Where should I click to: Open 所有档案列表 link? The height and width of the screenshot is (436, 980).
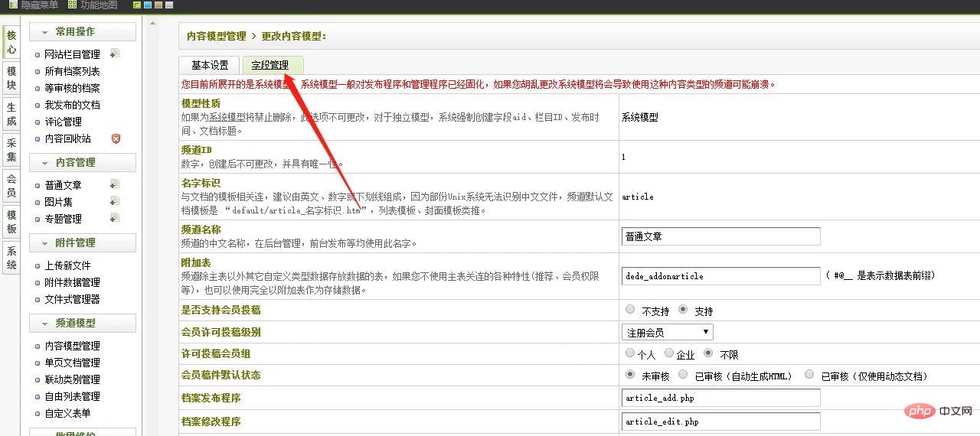tap(72, 71)
